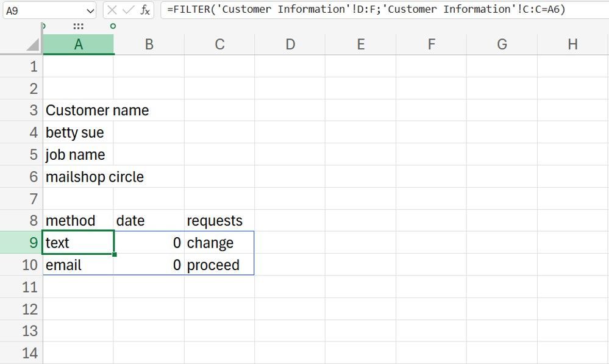Select column H header

[572, 45]
